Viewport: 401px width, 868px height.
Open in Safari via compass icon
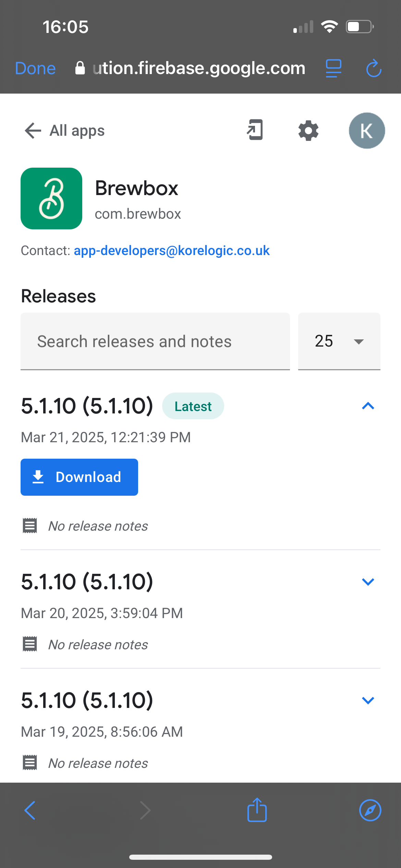[x=370, y=810]
